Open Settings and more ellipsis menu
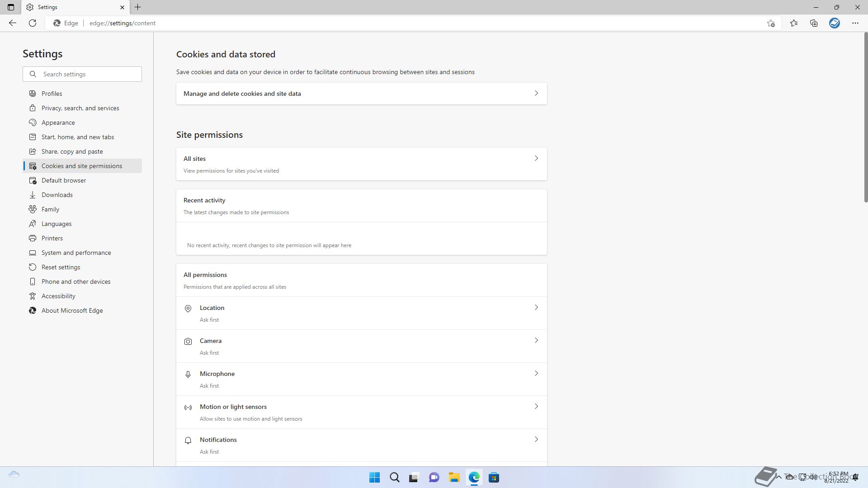Viewport: 868px width, 488px height. pyautogui.click(x=855, y=23)
